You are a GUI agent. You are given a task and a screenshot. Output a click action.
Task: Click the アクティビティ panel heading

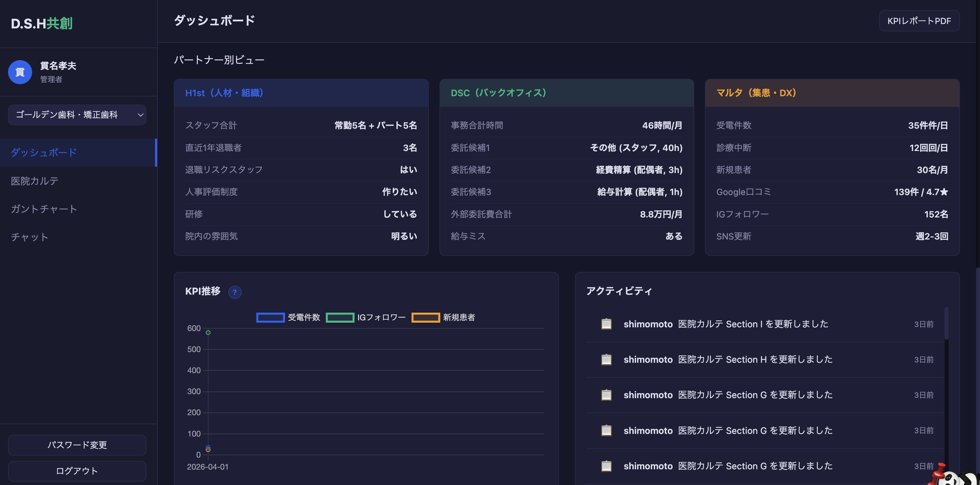pyautogui.click(x=619, y=291)
